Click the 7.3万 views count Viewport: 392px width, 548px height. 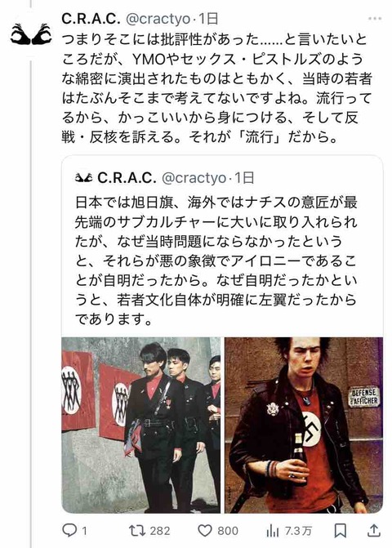click(x=298, y=531)
